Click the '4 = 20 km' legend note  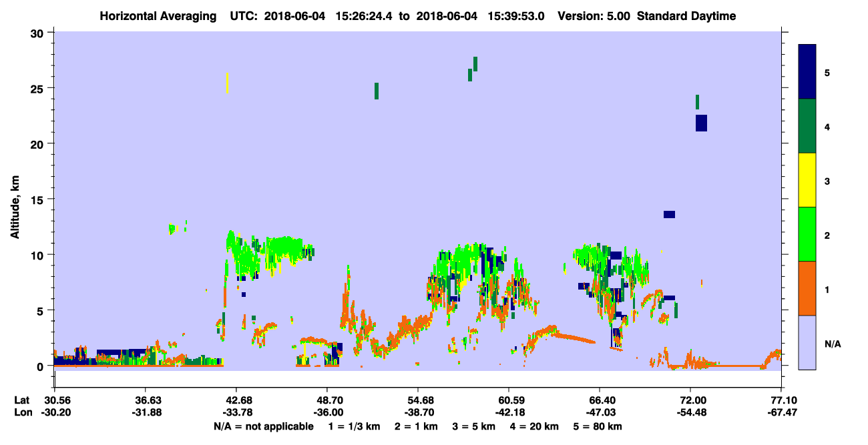coord(534,426)
